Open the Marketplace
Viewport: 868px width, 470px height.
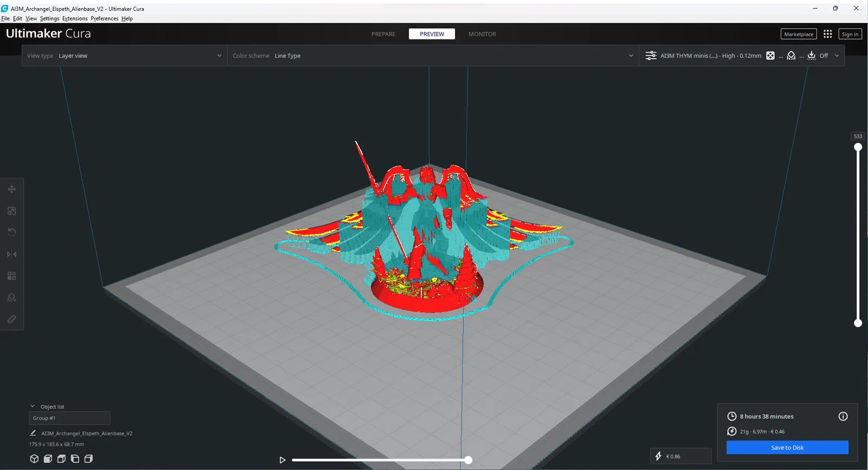799,34
